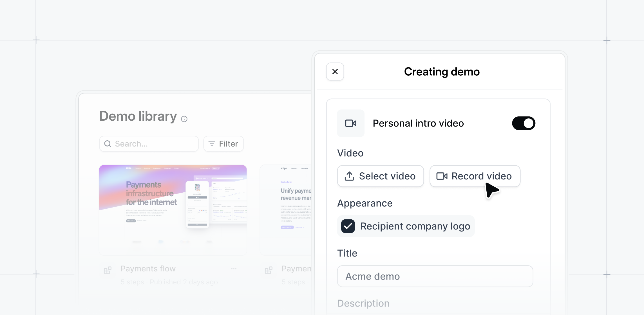Click the Select video button
The width and height of the screenshot is (644, 315).
tap(380, 176)
